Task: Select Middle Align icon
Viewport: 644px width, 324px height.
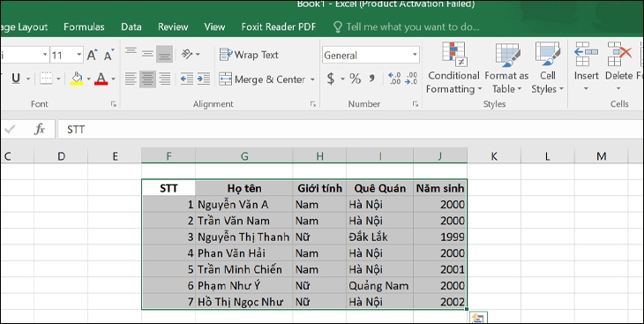Action: 147,54
